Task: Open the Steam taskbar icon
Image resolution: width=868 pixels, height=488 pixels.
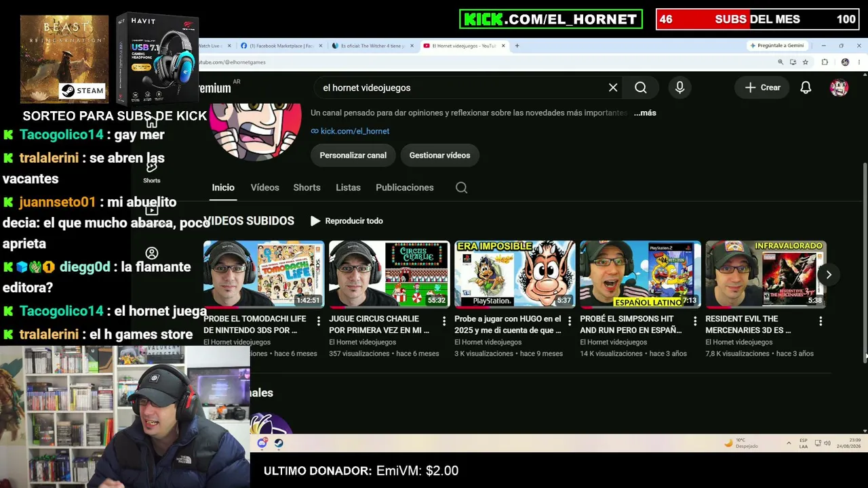Action: [x=279, y=443]
